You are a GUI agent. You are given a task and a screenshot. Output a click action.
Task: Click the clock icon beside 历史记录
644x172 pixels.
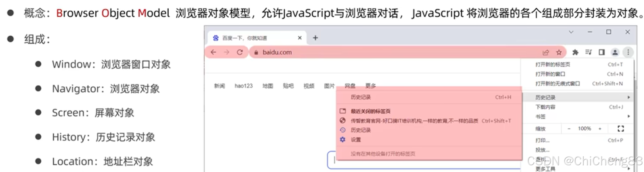pyautogui.click(x=343, y=130)
